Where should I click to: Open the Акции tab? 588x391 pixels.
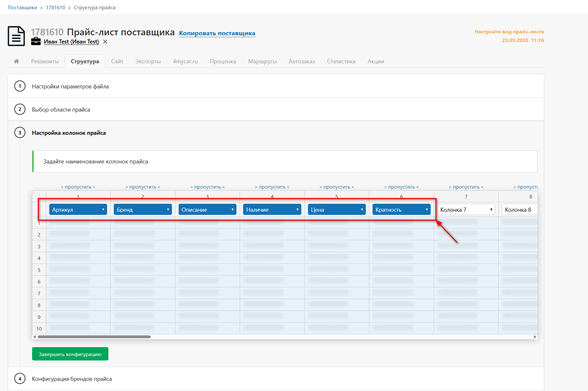point(376,61)
